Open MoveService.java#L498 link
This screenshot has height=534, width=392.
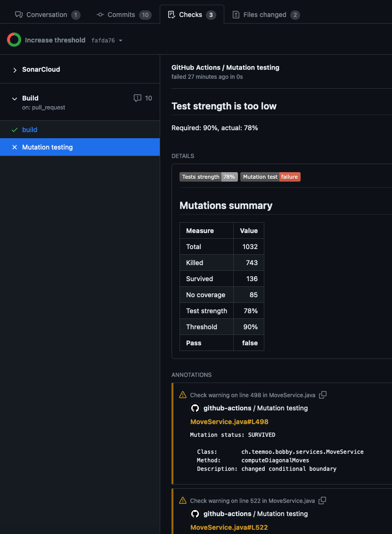(229, 422)
